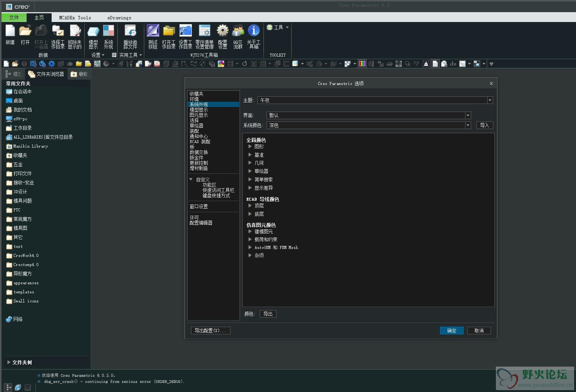Click the 拭除未显示的 ribbon icon
576x392 pixels.
[75, 31]
